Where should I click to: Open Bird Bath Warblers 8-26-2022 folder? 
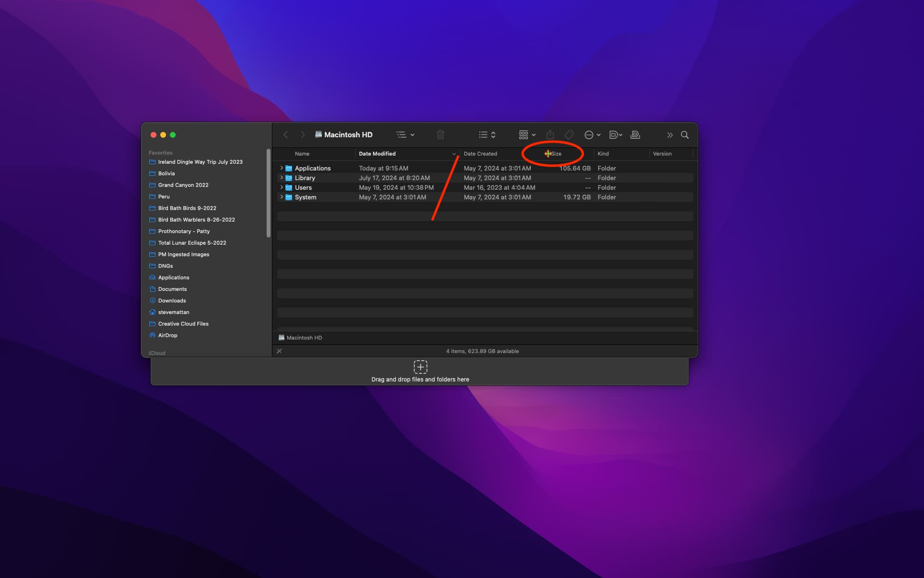(x=196, y=220)
